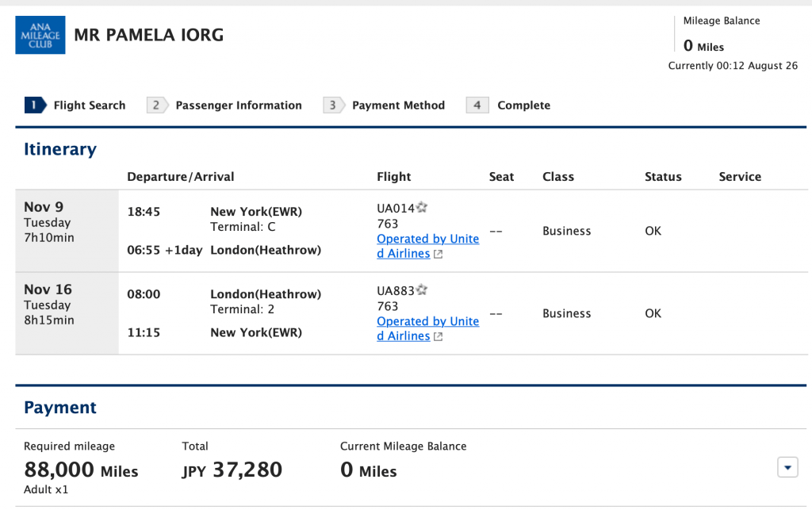The width and height of the screenshot is (812, 510).
Task: Switch to the Payment Method step
Action: 398,105
